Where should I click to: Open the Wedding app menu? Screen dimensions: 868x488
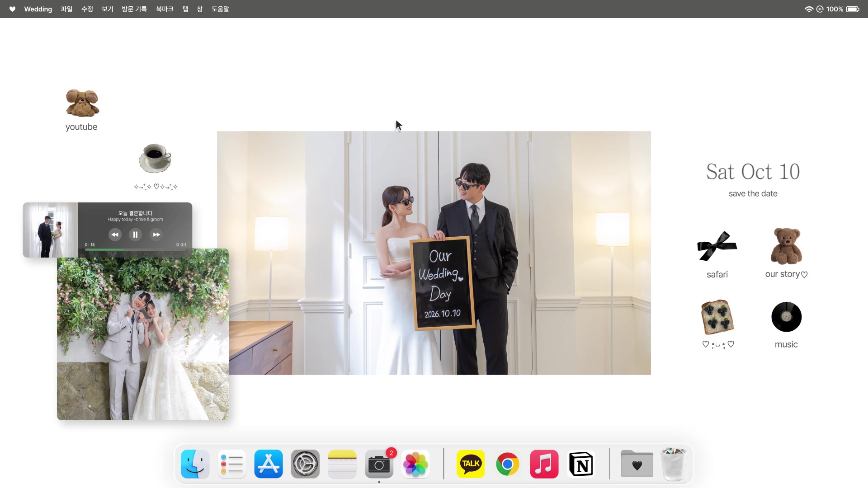pos(38,9)
